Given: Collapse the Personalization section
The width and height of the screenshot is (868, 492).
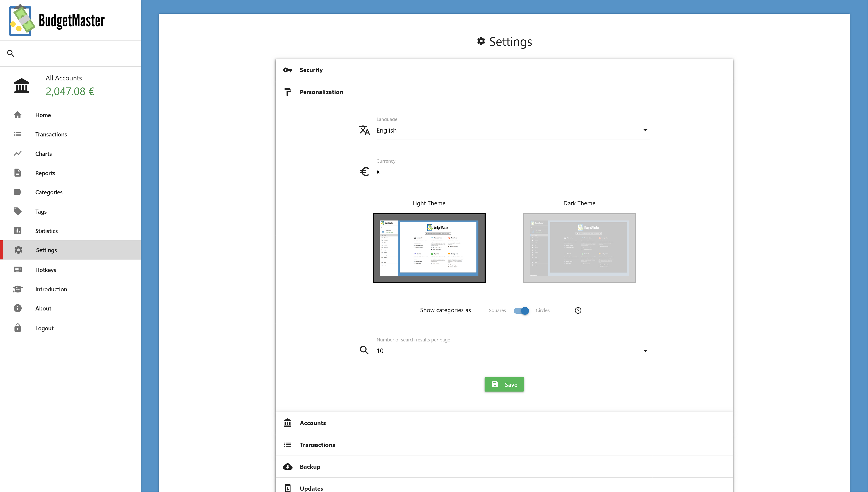Looking at the screenshot, I should [504, 92].
